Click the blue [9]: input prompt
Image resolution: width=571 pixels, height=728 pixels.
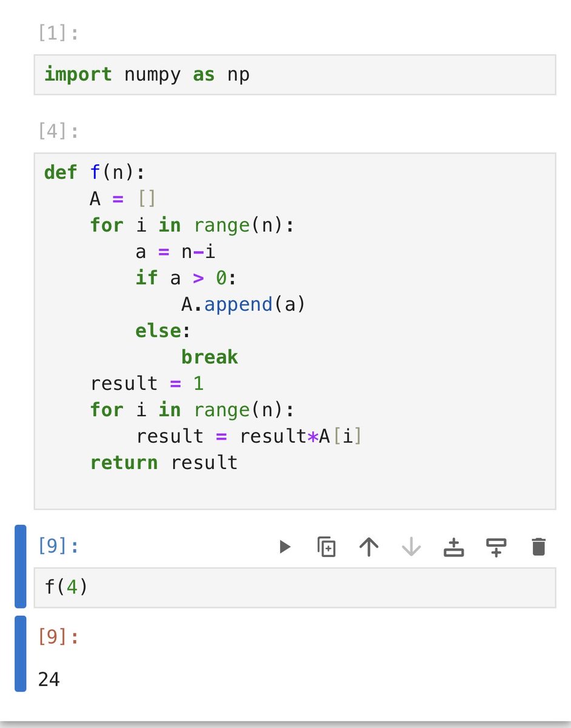click(x=58, y=546)
